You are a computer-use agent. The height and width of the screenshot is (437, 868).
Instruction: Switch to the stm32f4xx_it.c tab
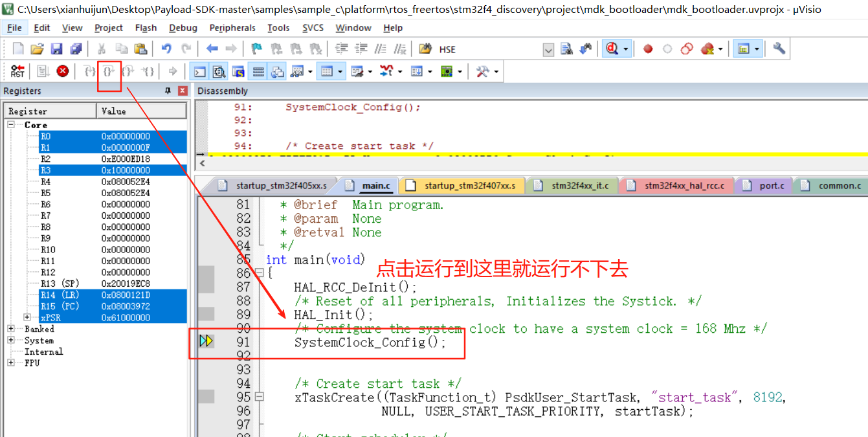[x=573, y=186]
